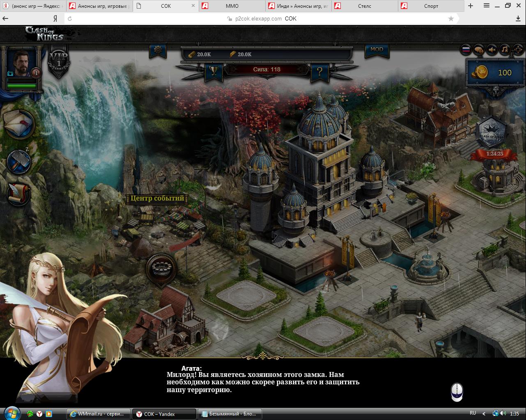This screenshot has height=420, width=526.
Task: Toggle fullscreen mode icon
Action: pos(518,50)
